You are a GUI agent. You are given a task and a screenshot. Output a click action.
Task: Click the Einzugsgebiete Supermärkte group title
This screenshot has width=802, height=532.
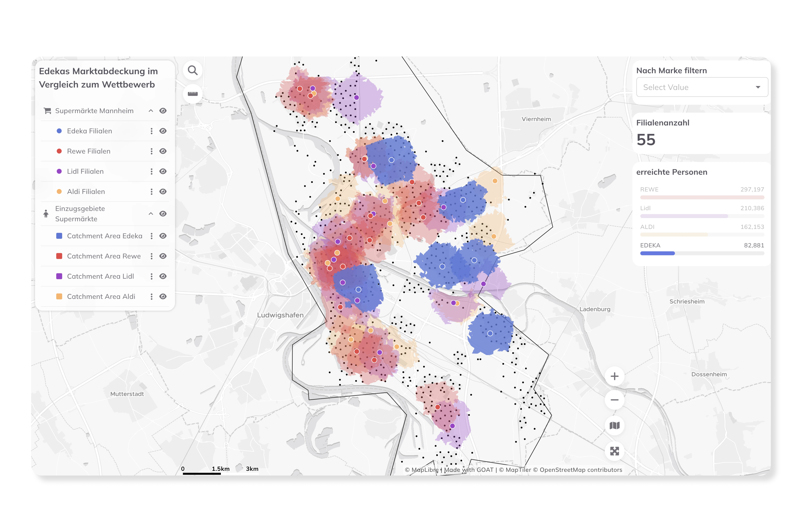(x=80, y=214)
